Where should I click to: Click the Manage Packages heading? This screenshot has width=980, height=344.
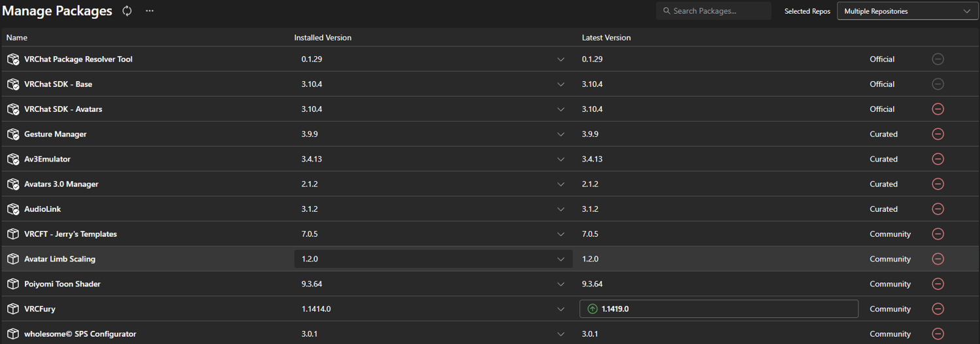[57, 11]
